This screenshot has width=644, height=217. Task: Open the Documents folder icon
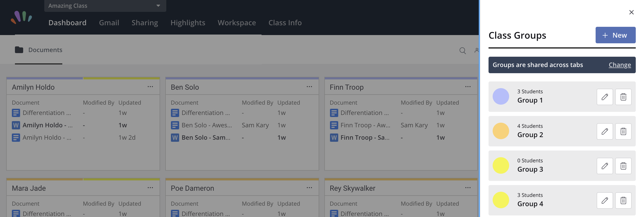click(19, 50)
